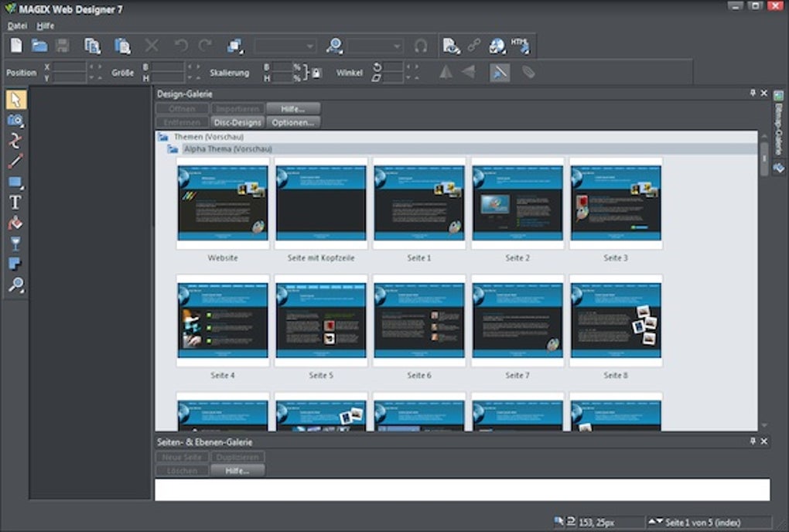Pin the Seiten- & Ebenen-Galerie panel

[x=753, y=442]
